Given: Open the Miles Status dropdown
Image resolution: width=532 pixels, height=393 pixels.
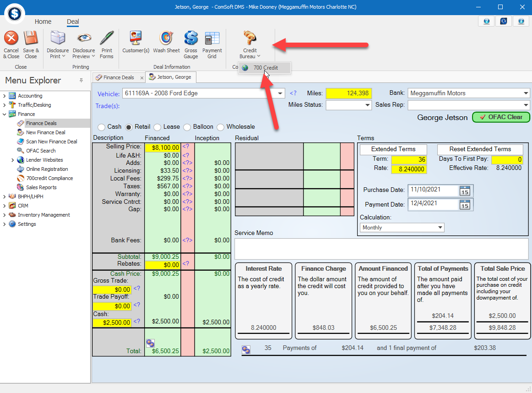Looking at the screenshot, I should tap(368, 105).
